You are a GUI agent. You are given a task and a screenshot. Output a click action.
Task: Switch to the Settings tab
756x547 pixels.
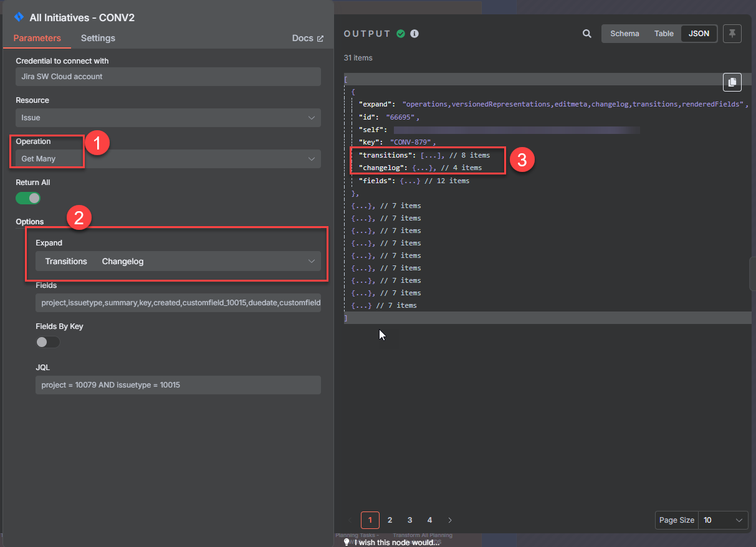pyautogui.click(x=98, y=38)
